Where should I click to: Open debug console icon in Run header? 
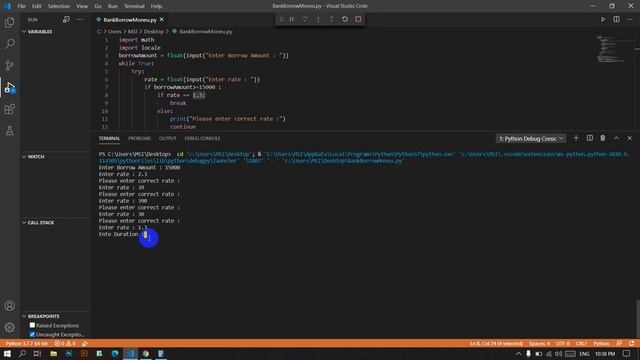point(66,20)
